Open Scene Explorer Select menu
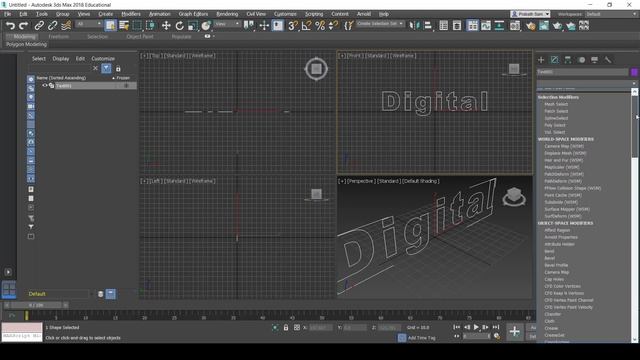This screenshot has height=360, width=640. [x=39, y=58]
